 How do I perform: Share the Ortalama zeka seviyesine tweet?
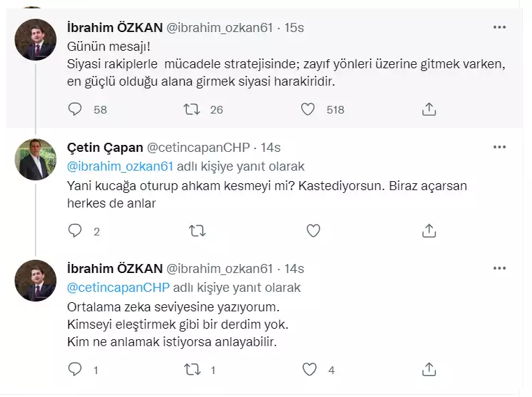pos(430,370)
